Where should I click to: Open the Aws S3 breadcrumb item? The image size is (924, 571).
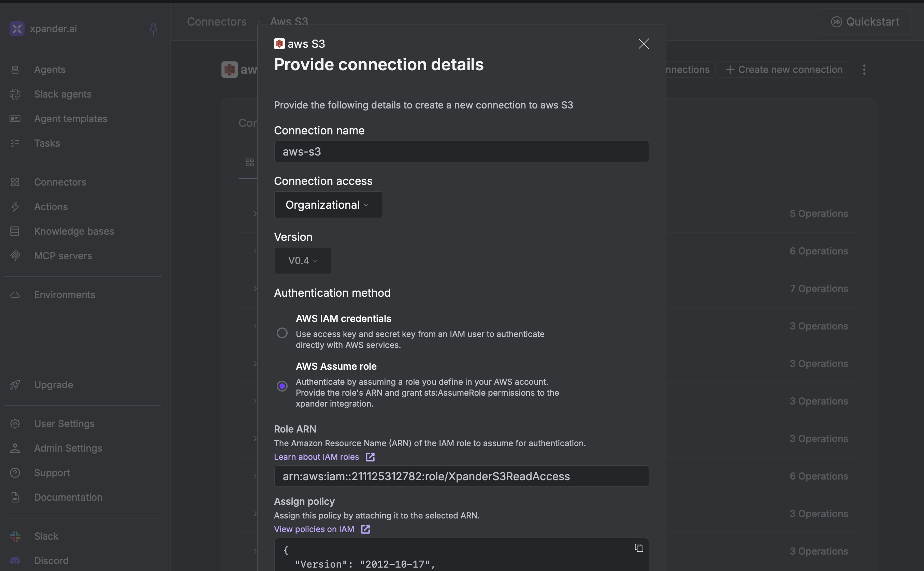(289, 21)
